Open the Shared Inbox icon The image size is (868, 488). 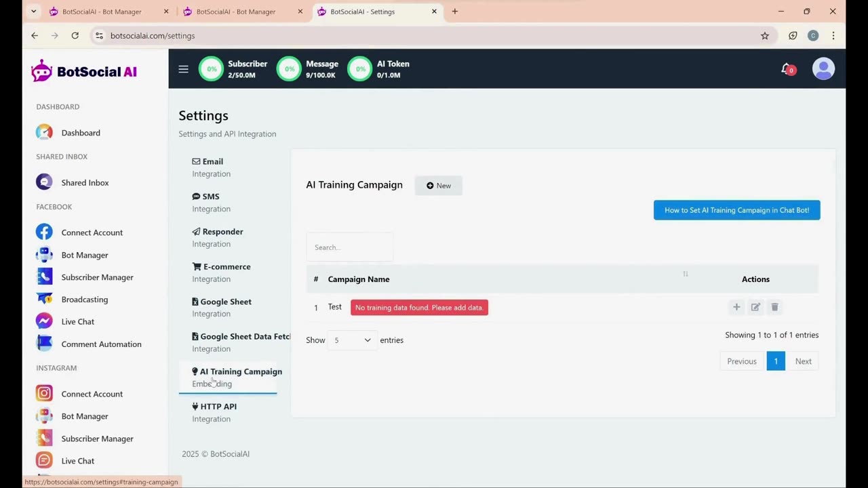coord(44,182)
